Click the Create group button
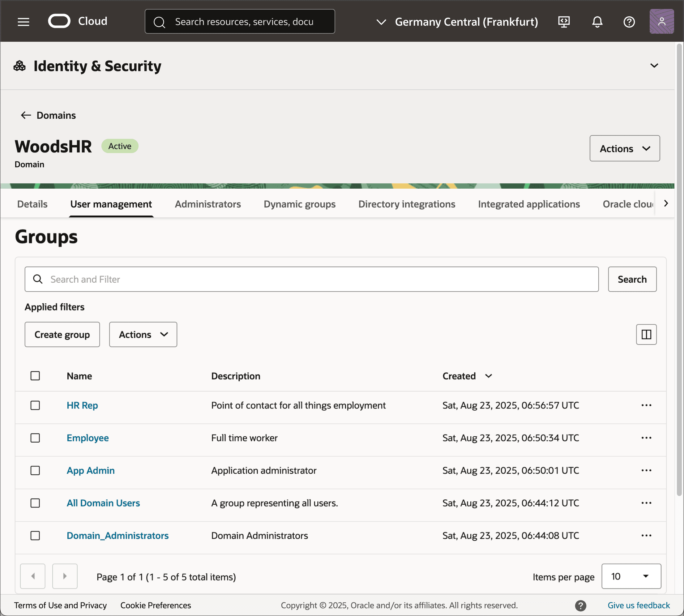Viewport: 684px width, 616px height. 62,334
